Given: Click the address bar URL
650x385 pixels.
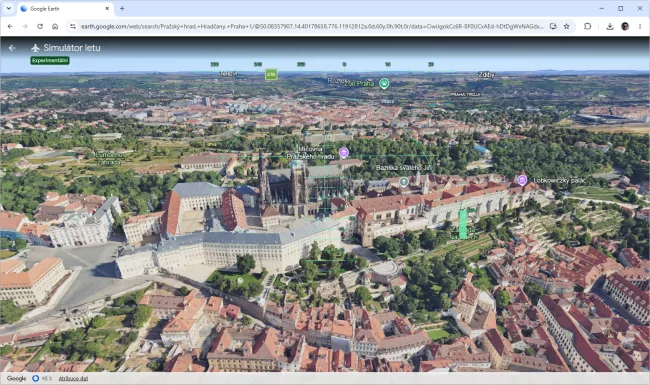Looking at the screenshot, I should click(x=312, y=27).
